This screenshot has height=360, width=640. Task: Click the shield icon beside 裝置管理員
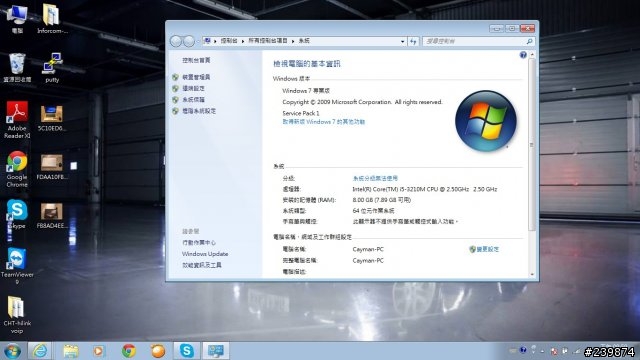point(175,77)
